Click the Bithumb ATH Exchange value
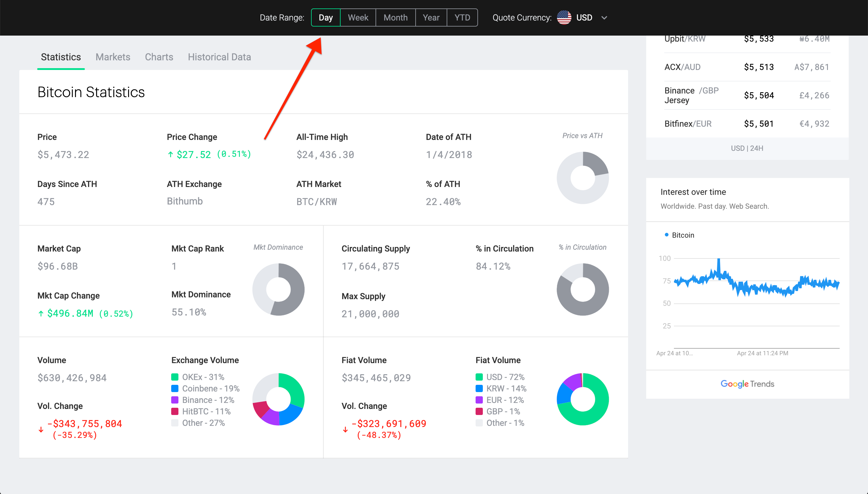This screenshot has height=494, width=868. click(x=185, y=201)
